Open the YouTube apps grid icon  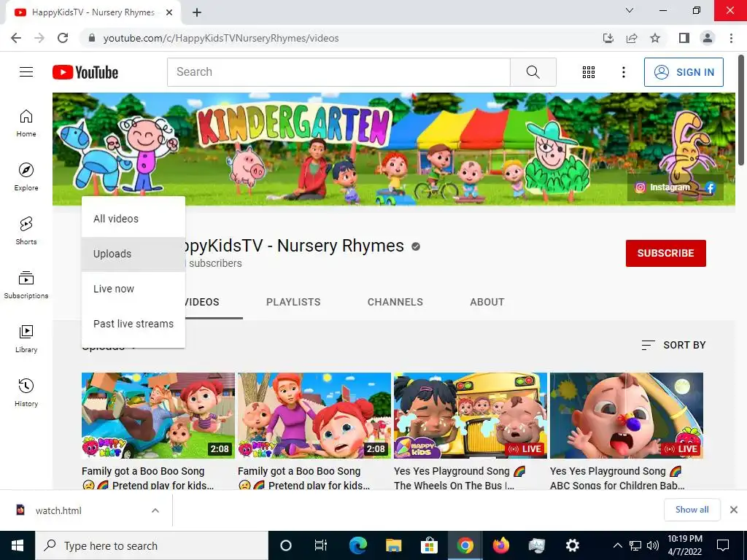[589, 72]
